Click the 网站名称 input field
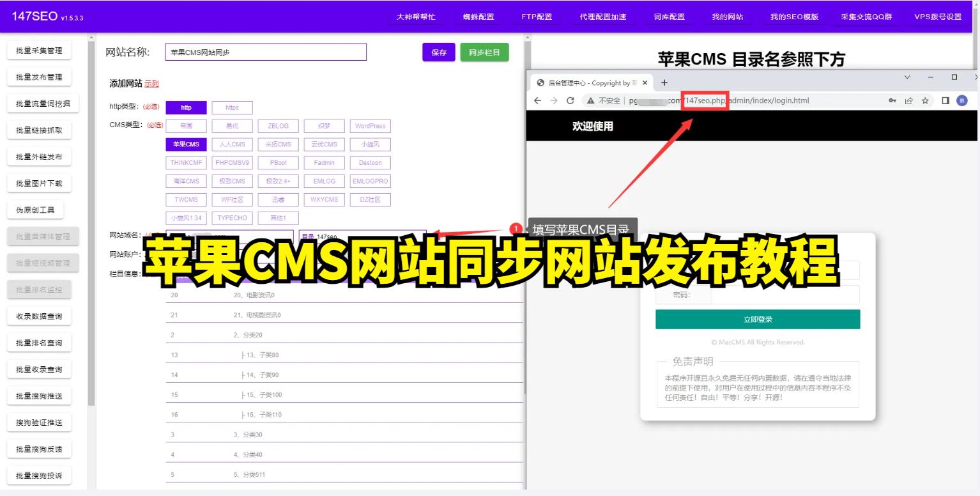980x496 pixels. [x=266, y=52]
